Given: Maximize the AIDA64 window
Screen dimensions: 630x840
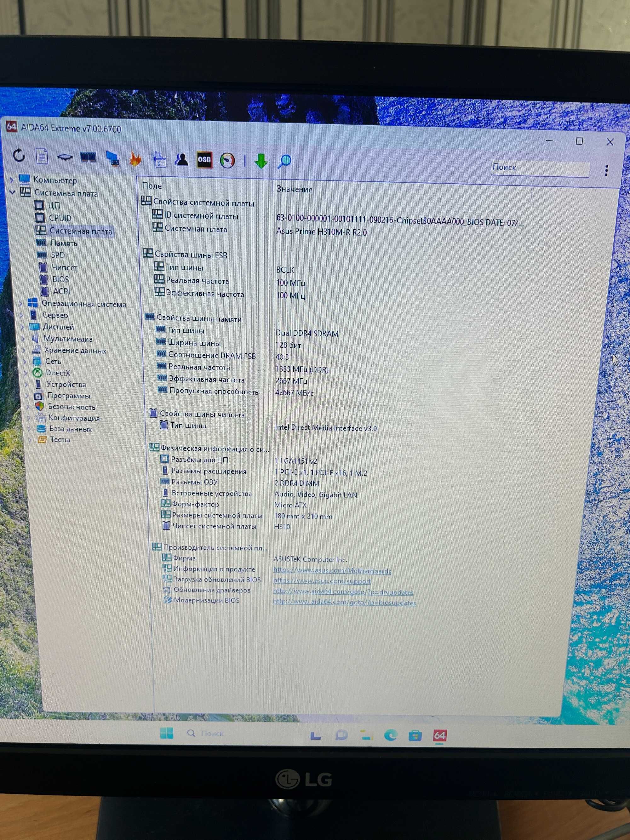Looking at the screenshot, I should 579,141.
